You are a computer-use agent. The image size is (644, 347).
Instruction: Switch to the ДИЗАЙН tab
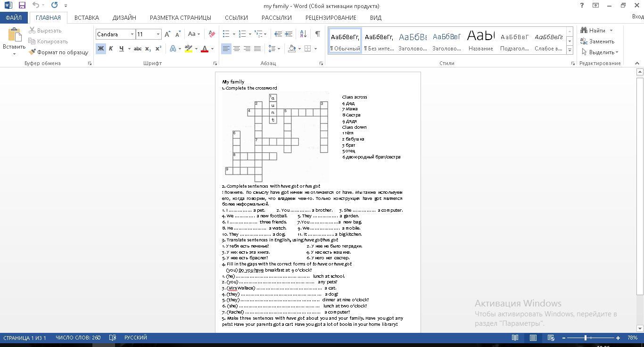pyautogui.click(x=124, y=17)
